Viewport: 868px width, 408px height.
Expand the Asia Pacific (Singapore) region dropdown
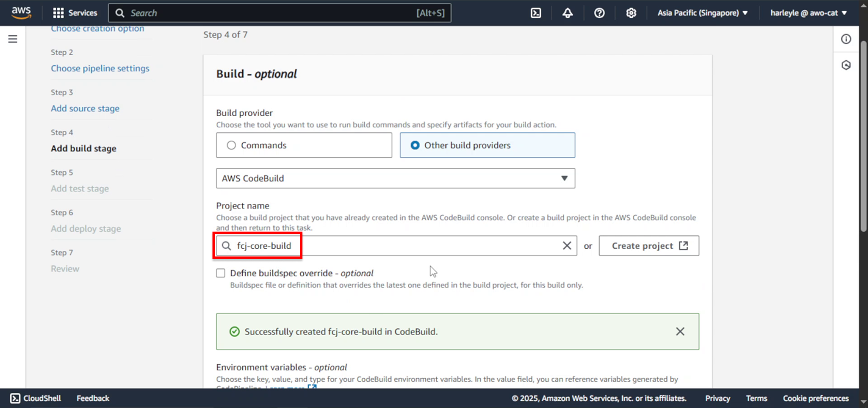pos(703,13)
